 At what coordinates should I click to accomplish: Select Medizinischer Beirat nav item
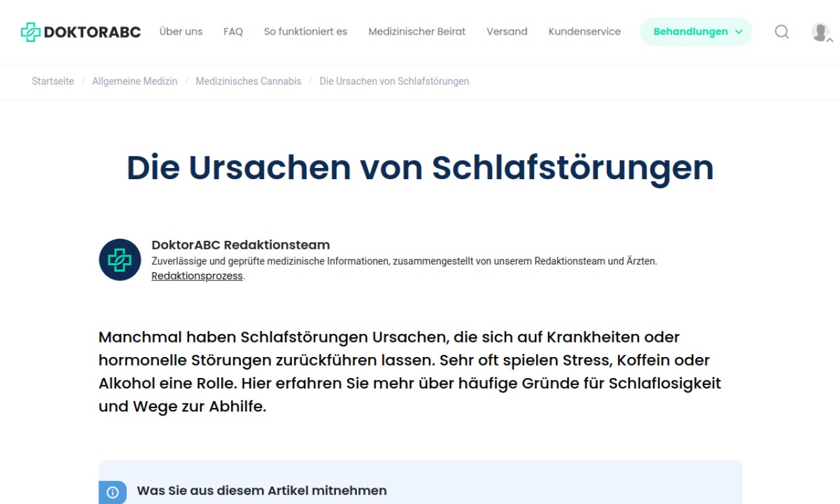(417, 31)
